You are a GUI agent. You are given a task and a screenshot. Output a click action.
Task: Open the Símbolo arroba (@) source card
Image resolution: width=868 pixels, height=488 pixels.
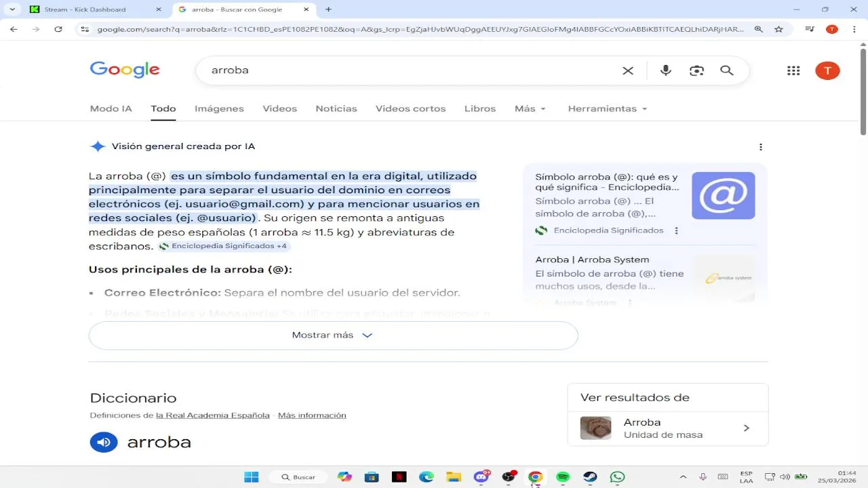[x=645, y=204]
